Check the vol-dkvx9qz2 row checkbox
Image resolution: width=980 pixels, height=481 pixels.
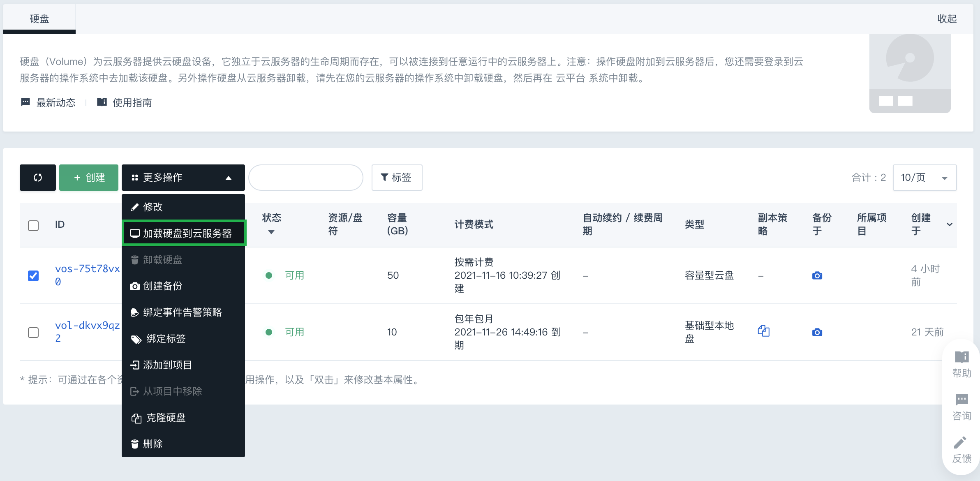33,332
